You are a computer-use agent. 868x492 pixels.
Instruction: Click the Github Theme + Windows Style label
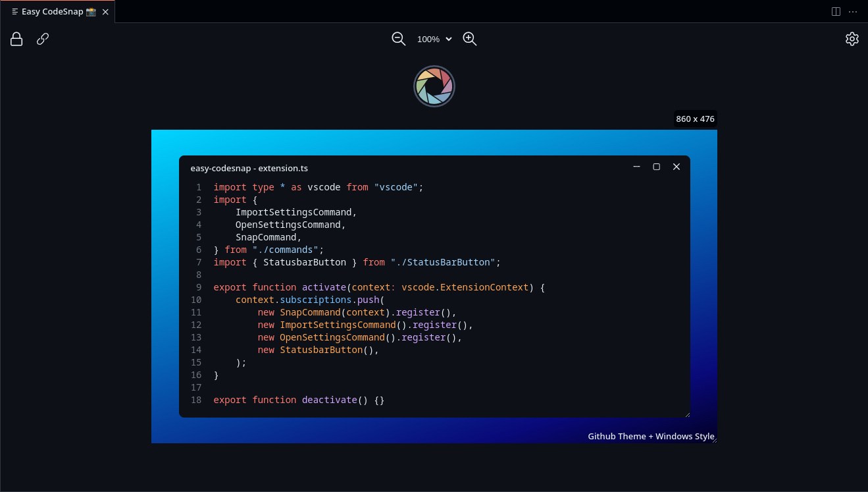[650, 436]
